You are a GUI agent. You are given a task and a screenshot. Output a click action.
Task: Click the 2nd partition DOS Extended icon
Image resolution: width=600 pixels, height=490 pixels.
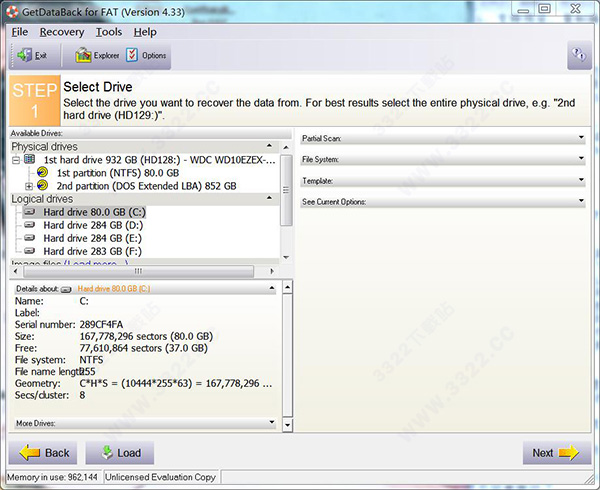coord(42,186)
